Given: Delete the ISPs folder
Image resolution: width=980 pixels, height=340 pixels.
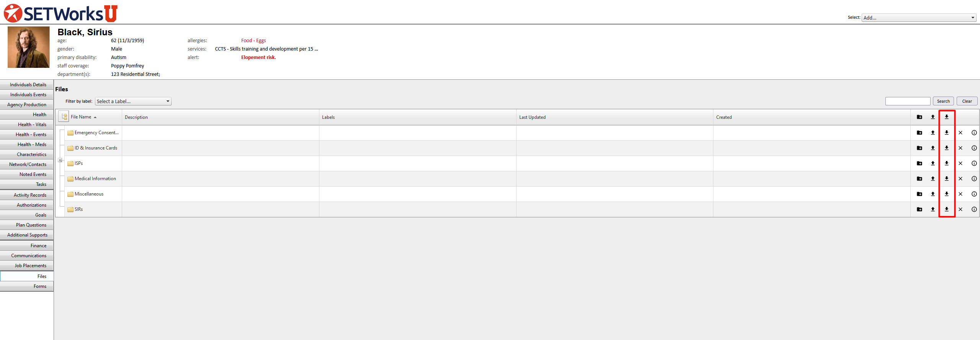Looking at the screenshot, I should pyautogui.click(x=960, y=163).
